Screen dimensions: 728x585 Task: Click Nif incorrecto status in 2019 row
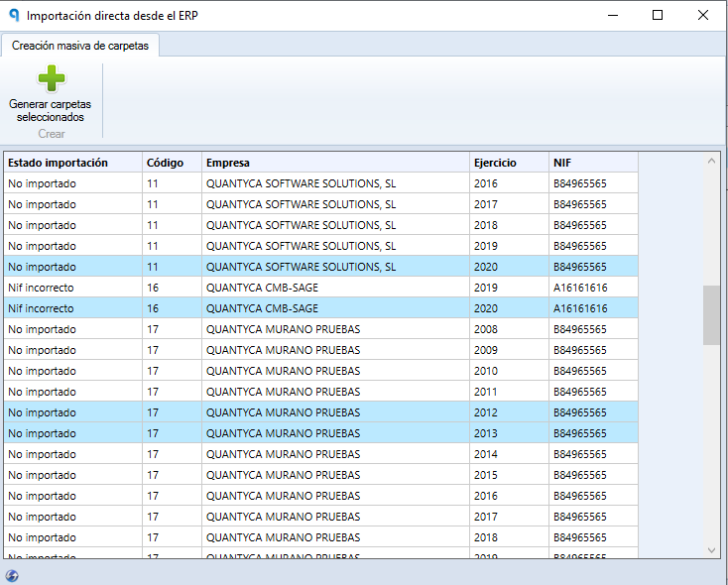click(41, 288)
